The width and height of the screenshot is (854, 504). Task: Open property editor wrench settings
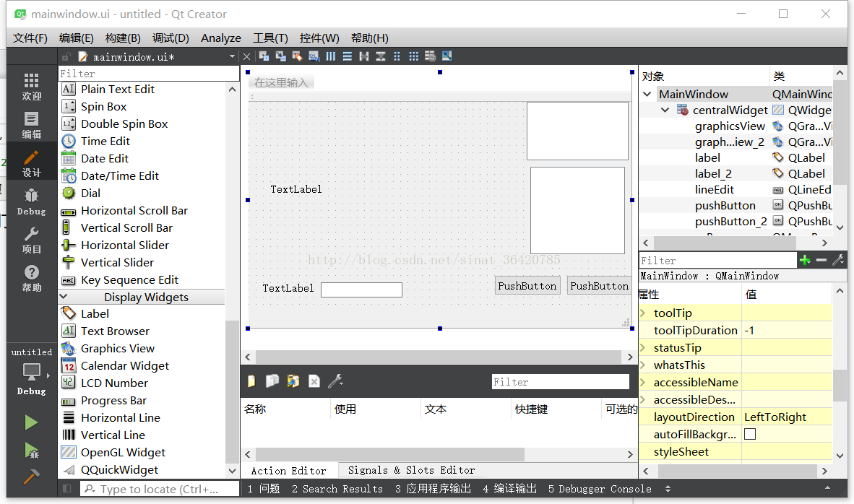pyautogui.click(x=838, y=260)
